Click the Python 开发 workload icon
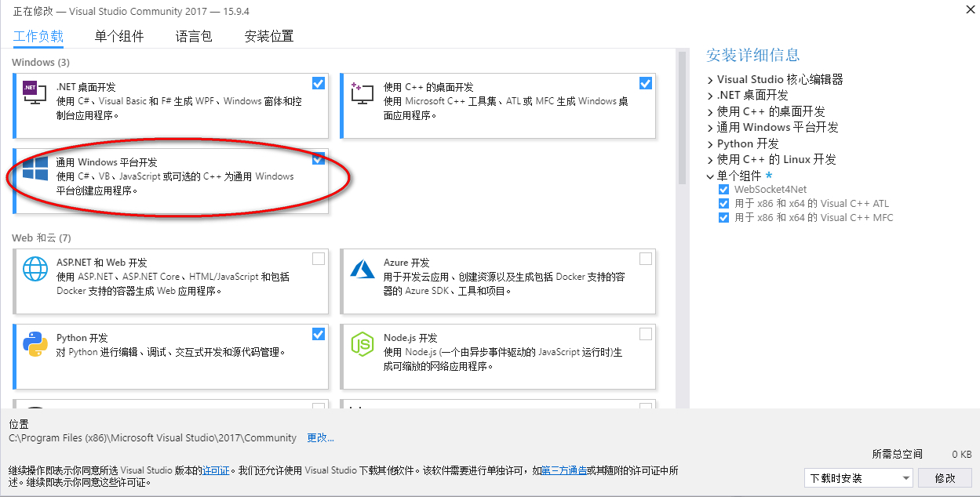The width and height of the screenshot is (980, 497). point(33,343)
